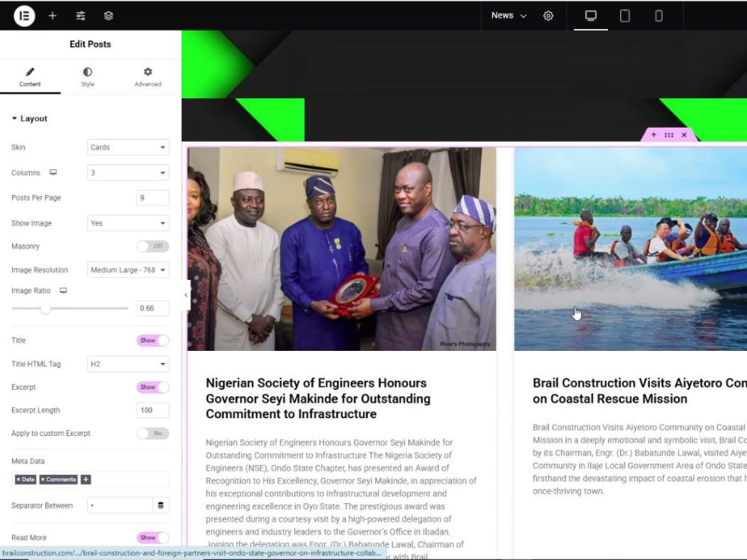Click the Image Ratio slider handle
This screenshot has height=560, width=747.
tap(46, 308)
